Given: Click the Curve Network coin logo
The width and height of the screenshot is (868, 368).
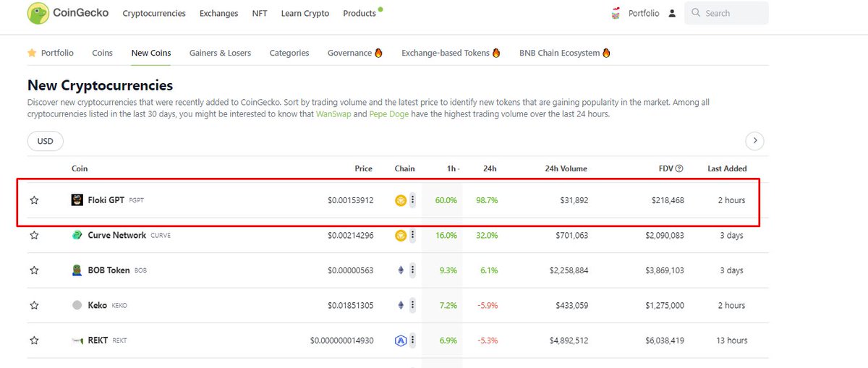Looking at the screenshot, I should point(77,235).
